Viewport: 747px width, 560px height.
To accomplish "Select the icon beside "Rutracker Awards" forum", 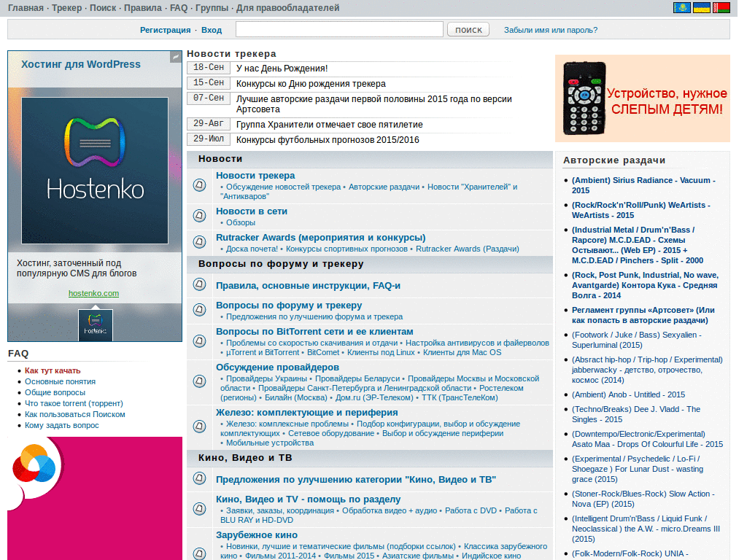I will 199,243.
